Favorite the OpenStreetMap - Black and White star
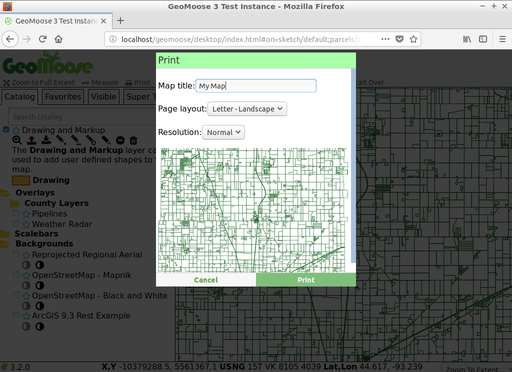 [26, 296]
